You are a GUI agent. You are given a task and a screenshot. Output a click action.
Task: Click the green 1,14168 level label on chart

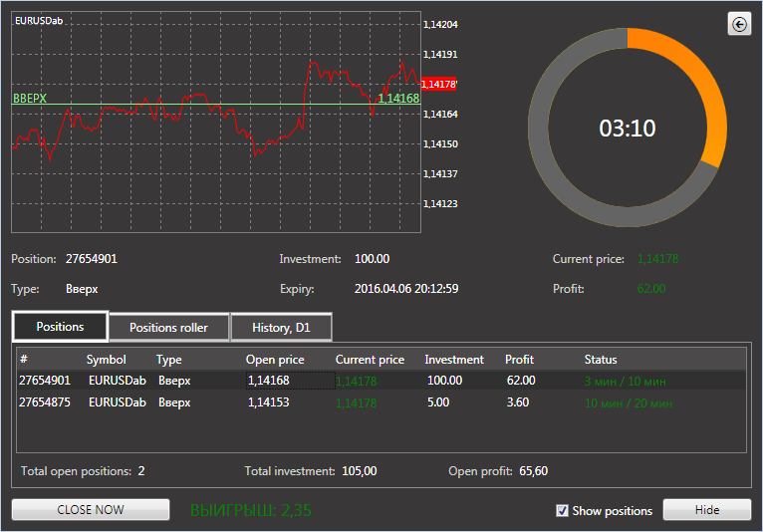(x=398, y=98)
